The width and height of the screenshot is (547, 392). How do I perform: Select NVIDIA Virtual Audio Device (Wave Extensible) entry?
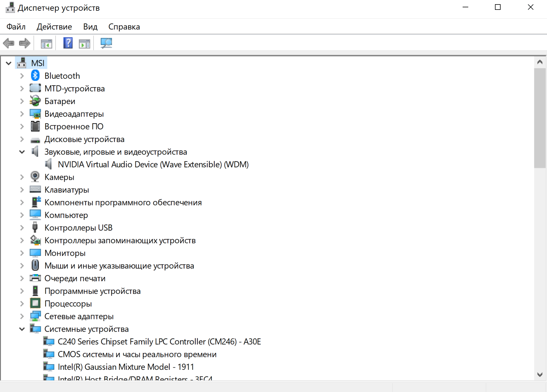[x=153, y=165]
